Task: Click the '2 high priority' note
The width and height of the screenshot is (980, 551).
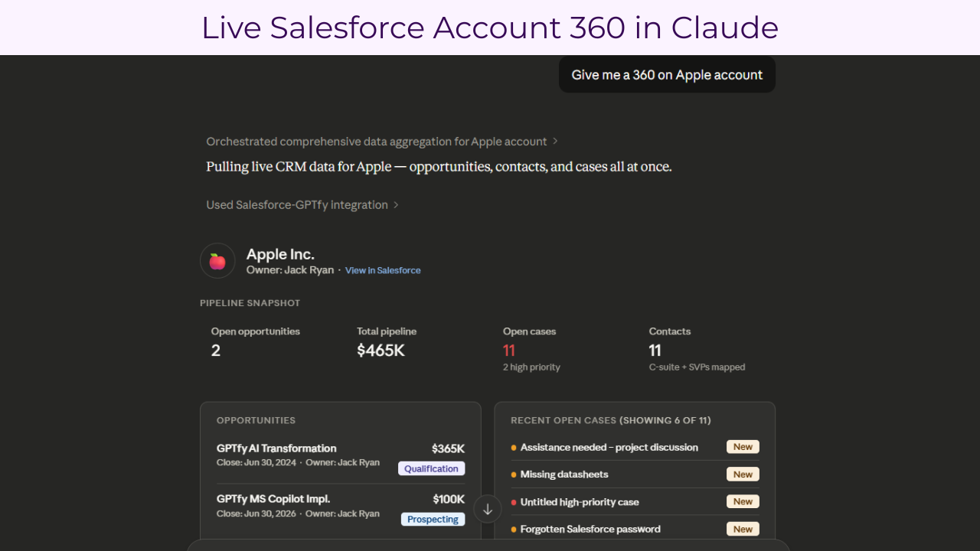Action: pyautogui.click(x=531, y=367)
